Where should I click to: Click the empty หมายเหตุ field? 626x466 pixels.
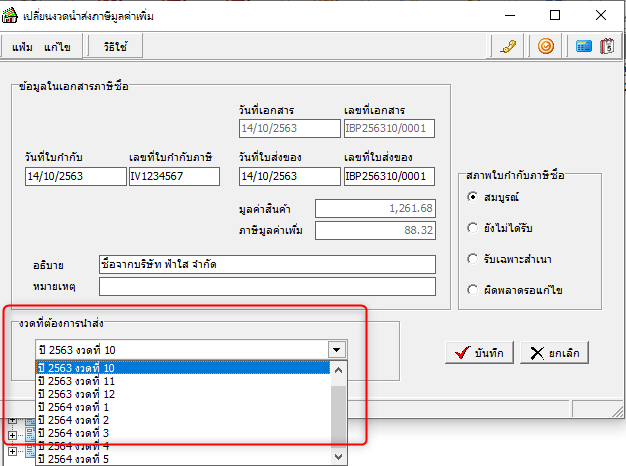[267, 286]
